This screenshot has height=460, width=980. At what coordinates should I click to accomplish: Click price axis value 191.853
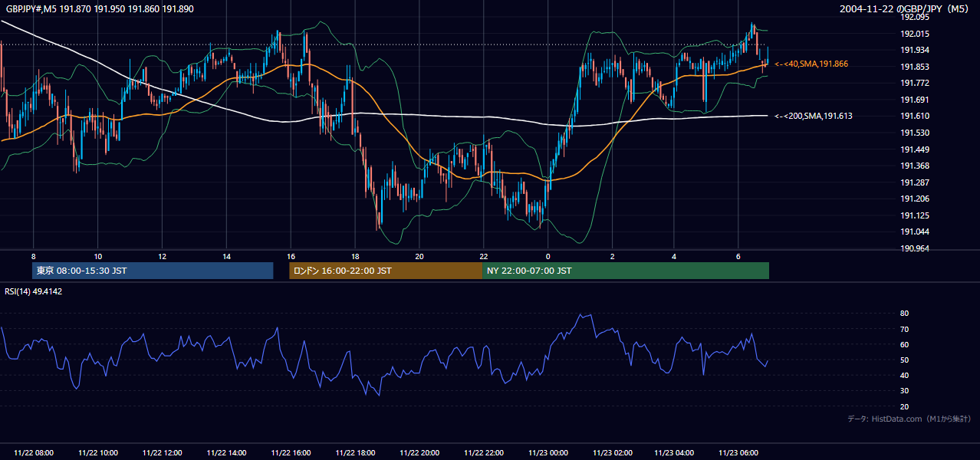pyautogui.click(x=915, y=67)
